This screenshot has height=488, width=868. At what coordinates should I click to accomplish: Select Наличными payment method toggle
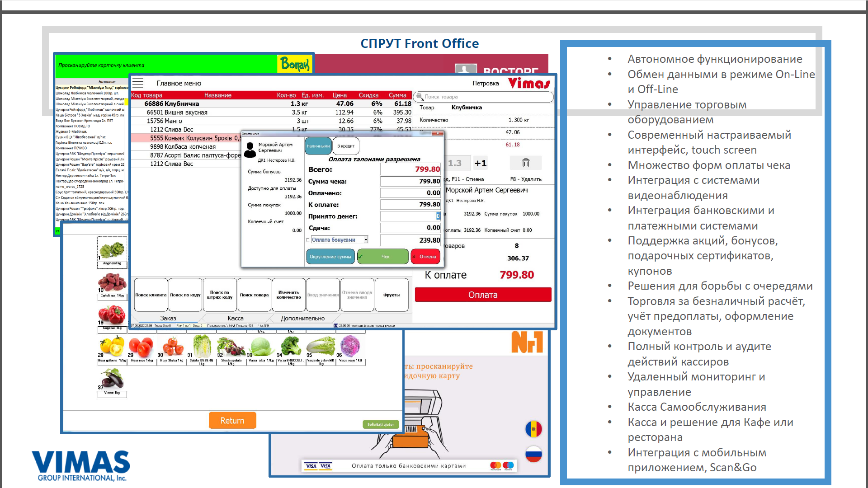(x=318, y=146)
